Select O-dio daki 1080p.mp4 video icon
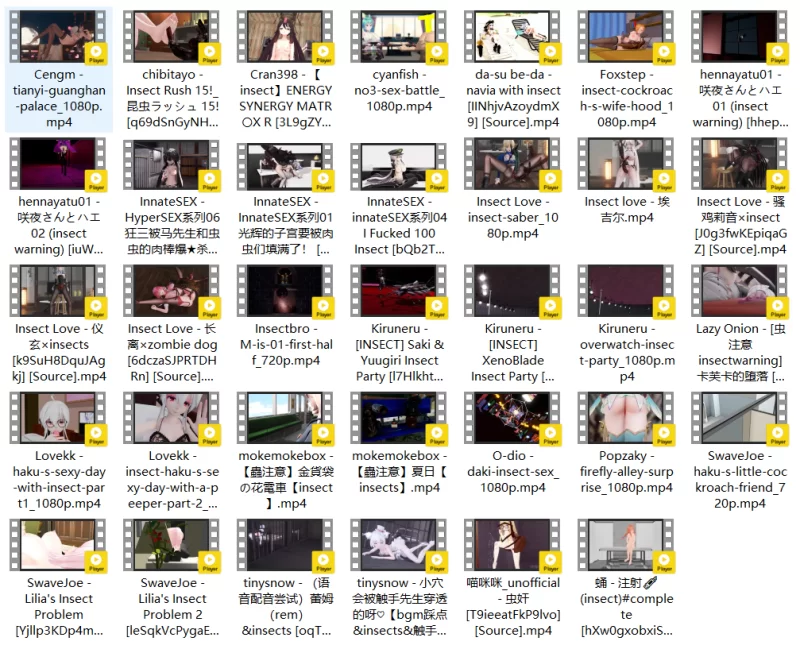Image resolution: width=800 pixels, height=649 pixels. tap(512, 417)
